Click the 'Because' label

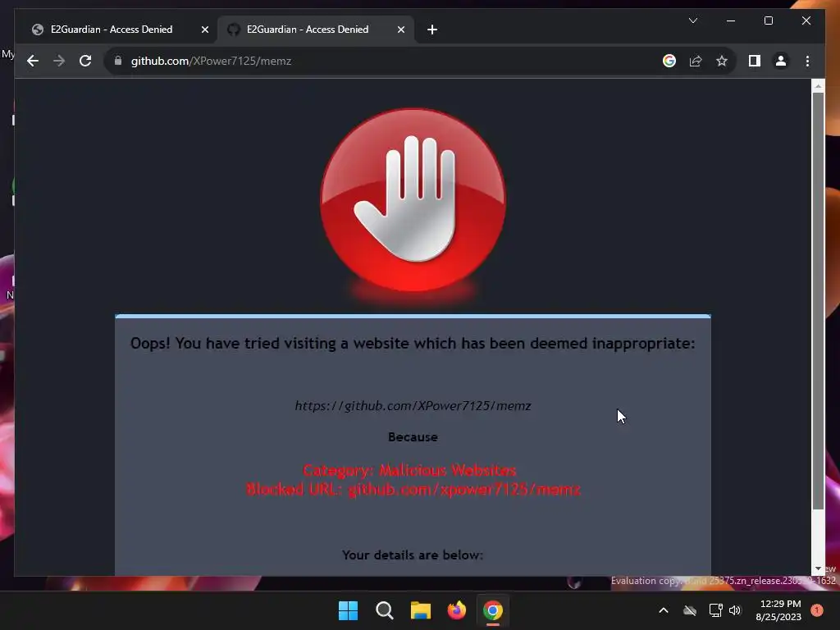[413, 437]
